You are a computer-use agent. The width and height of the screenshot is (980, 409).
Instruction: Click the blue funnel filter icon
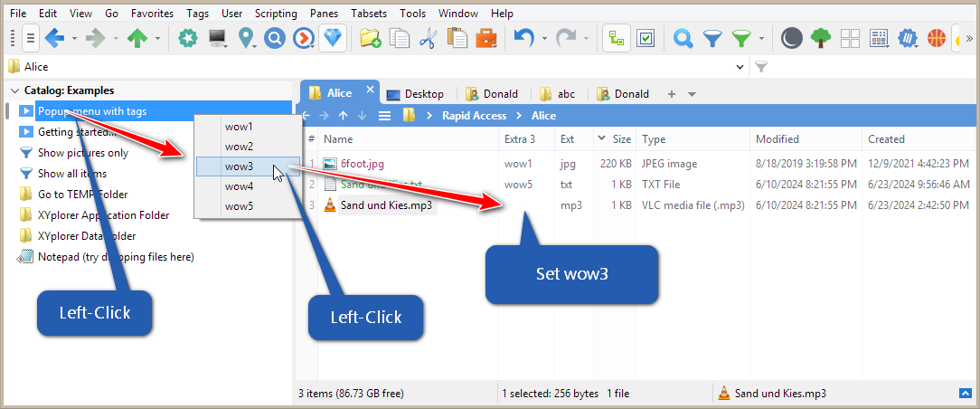point(712,40)
